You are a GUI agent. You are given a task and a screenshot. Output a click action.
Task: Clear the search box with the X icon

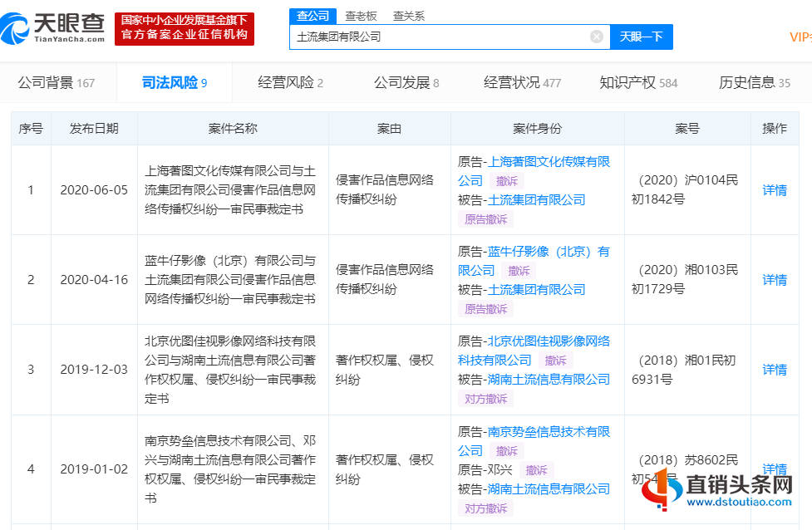click(x=597, y=37)
